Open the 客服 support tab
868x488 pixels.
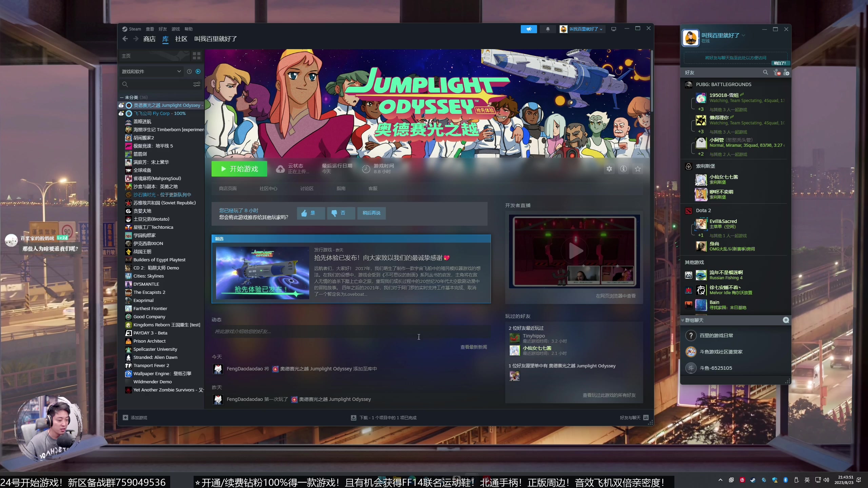coord(373,189)
